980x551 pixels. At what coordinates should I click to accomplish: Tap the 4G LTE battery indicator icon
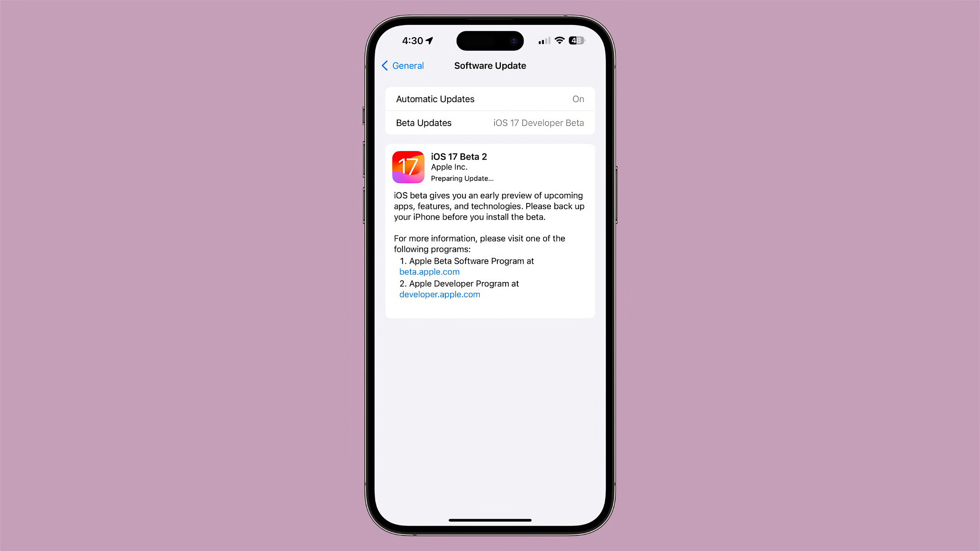(576, 40)
